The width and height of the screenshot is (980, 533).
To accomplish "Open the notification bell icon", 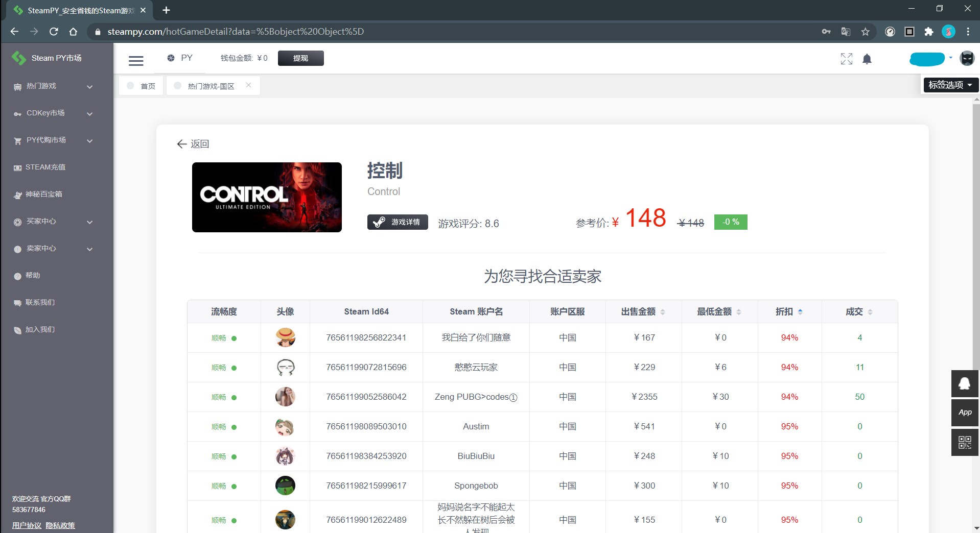I will point(867,59).
